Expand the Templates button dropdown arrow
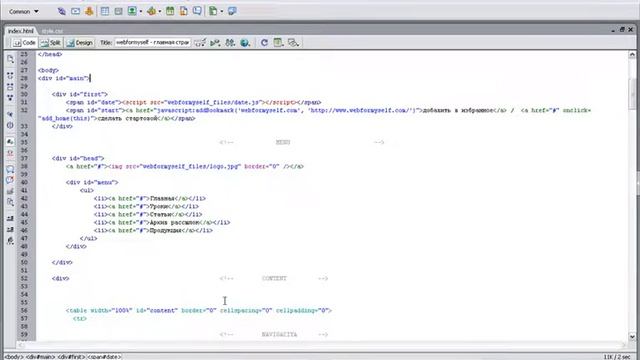640x360 pixels. pos(222,12)
